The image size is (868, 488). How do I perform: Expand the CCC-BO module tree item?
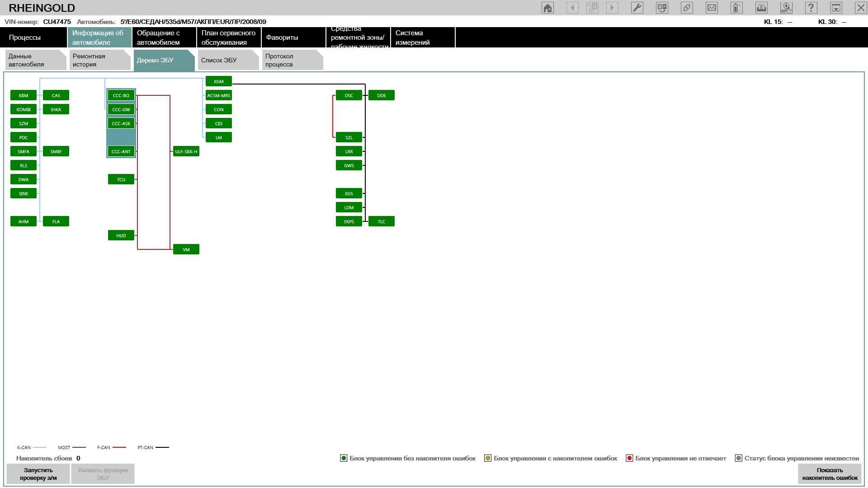(x=121, y=95)
